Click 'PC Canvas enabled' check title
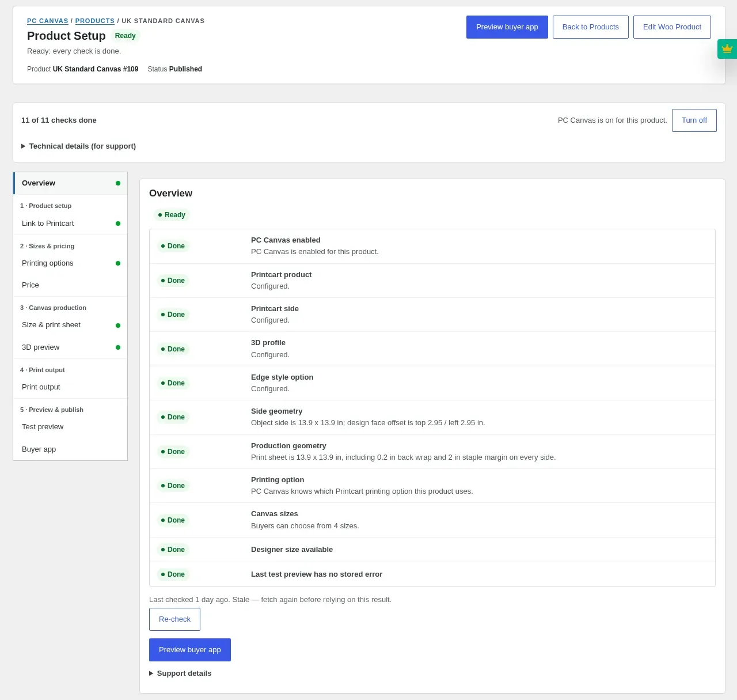The image size is (737, 700). [286, 240]
